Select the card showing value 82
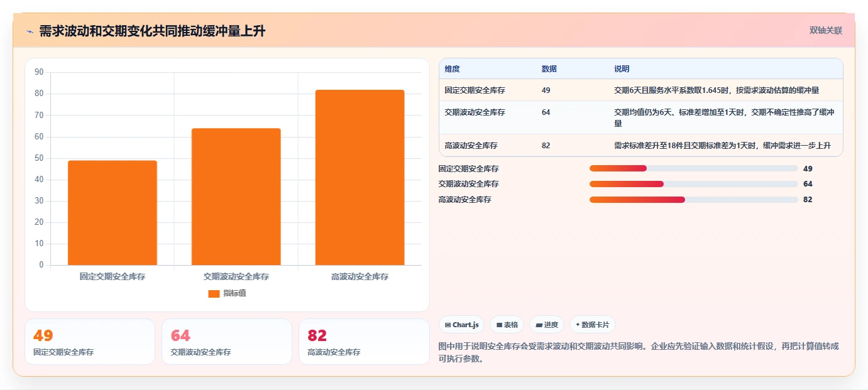The width and height of the screenshot is (868, 390). [364, 342]
